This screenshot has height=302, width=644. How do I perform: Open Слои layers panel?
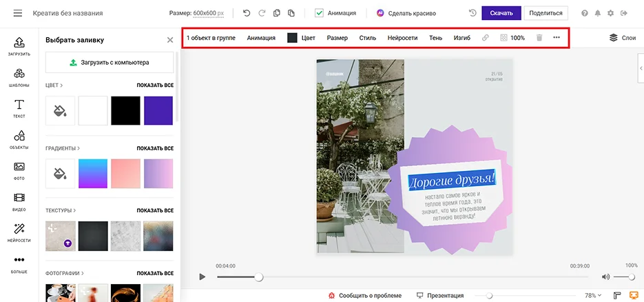coord(623,38)
